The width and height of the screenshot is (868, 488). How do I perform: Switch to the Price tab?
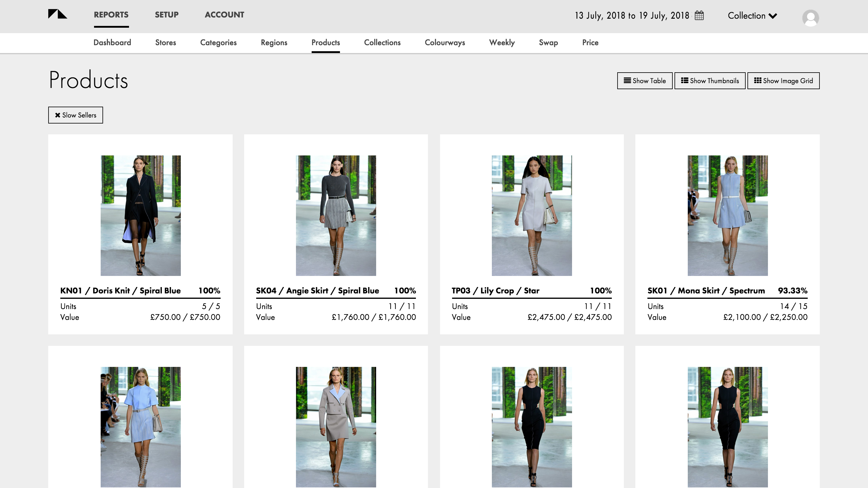click(590, 43)
